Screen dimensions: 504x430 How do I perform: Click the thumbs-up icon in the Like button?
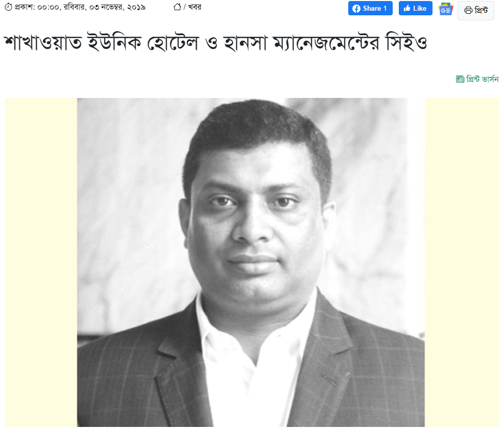point(407,8)
